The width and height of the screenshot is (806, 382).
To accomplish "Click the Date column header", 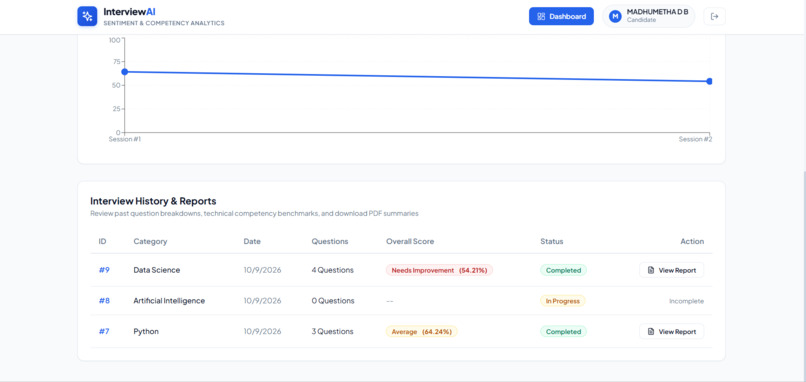I will pyautogui.click(x=252, y=241).
